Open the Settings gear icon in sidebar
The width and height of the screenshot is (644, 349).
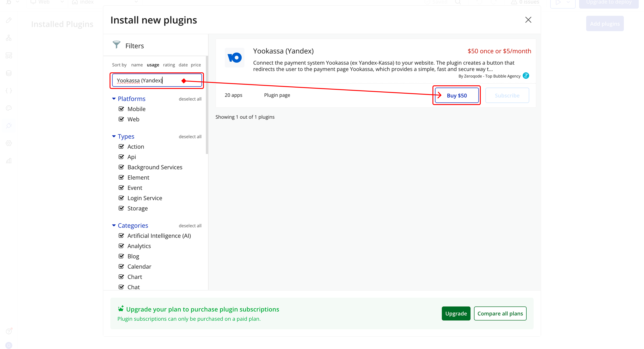click(9, 143)
